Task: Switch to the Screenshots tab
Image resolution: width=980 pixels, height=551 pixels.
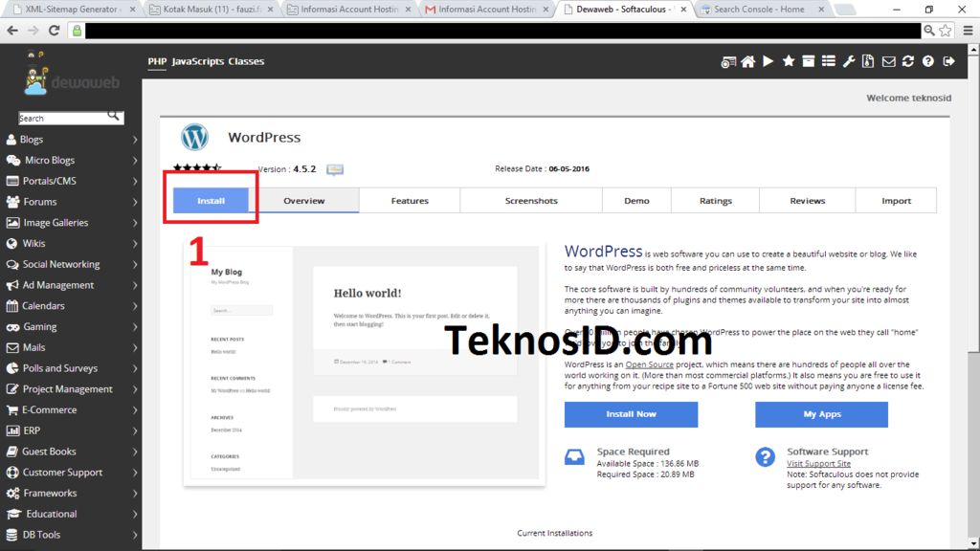Action: [x=531, y=201]
